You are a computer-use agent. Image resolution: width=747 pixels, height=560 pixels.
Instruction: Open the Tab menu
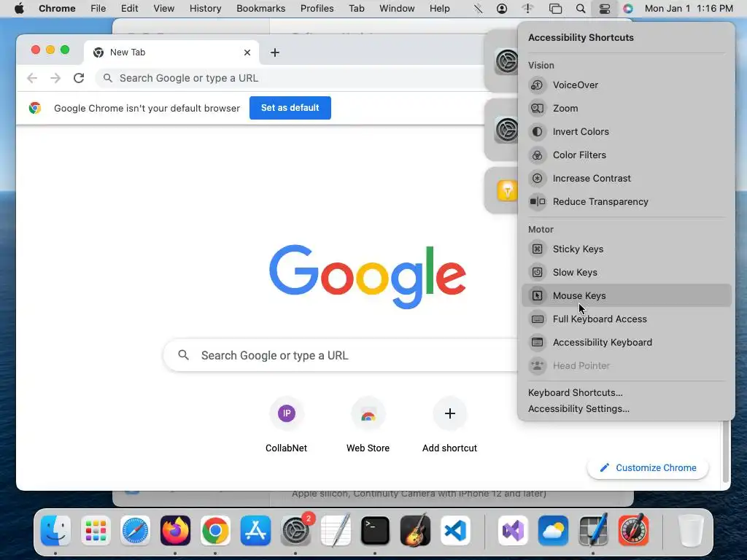[356, 9]
